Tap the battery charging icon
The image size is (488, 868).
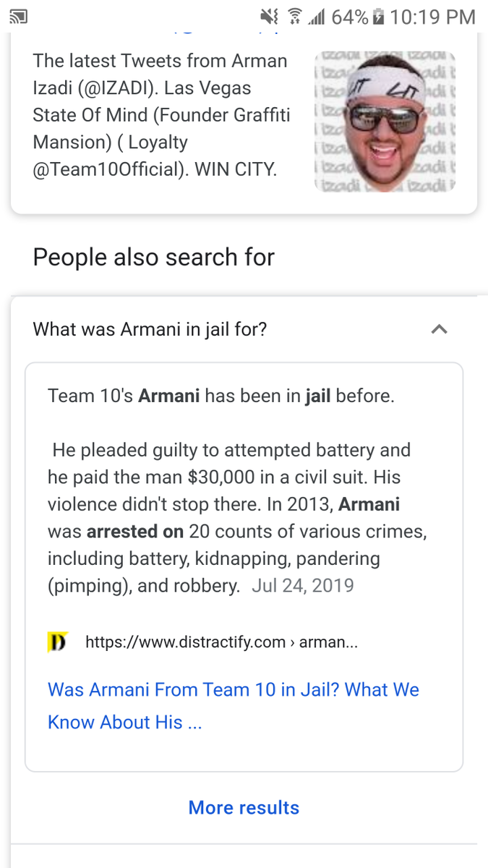[x=378, y=16]
